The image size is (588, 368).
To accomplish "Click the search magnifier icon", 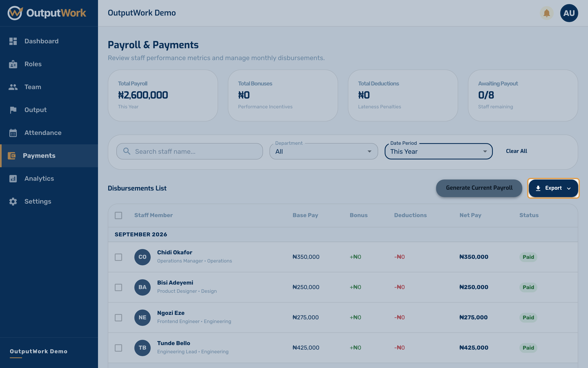I will pos(127,151).
